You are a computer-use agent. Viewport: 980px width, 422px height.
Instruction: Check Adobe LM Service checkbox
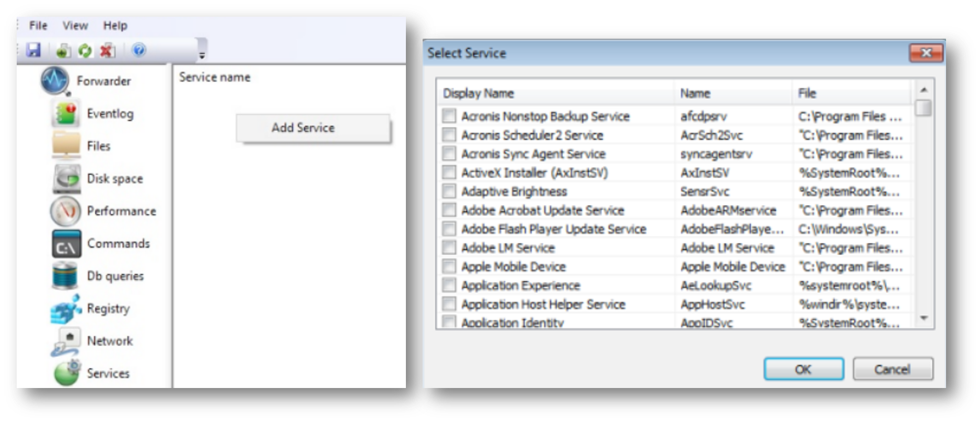point(449,247)
